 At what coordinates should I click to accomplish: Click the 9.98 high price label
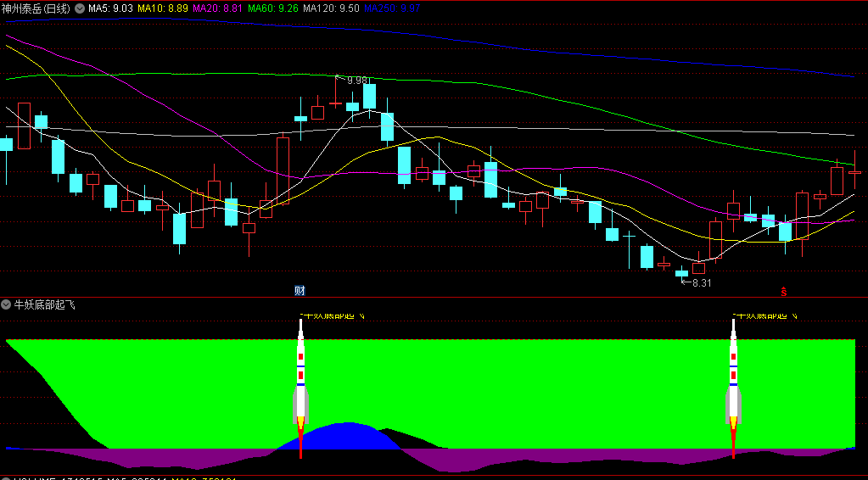357,81
